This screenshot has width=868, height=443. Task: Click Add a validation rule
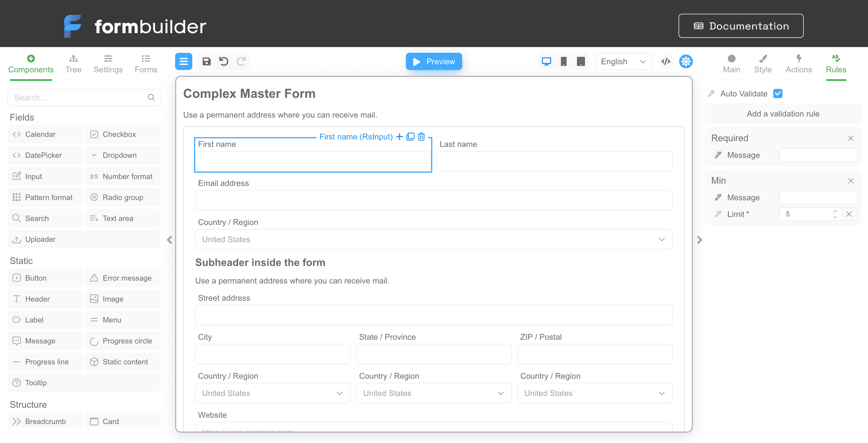[x=783, y=114]
